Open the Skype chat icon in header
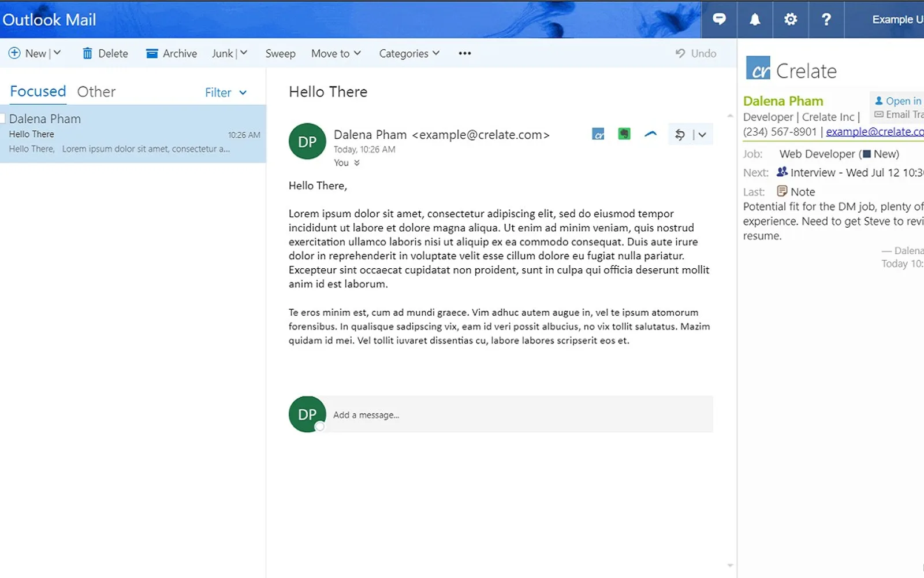924x578 pixels. 719,19
